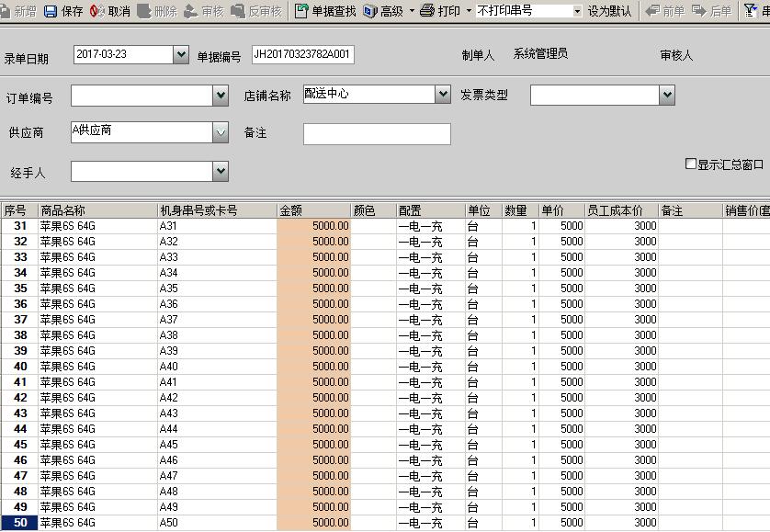The width and height of the screenshot is (770, 532).
Task: Click serial number cell A40
Action: click(x=217, y=367)
